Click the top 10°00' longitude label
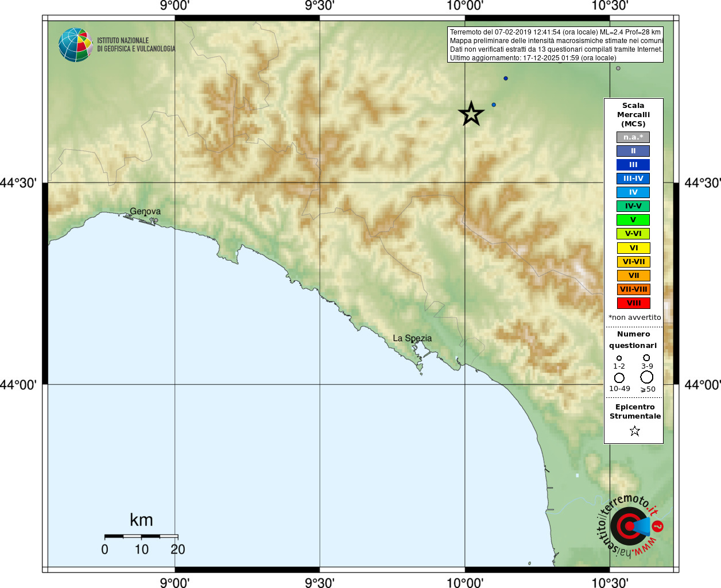721x588 pixels. [x=465, y=6]
